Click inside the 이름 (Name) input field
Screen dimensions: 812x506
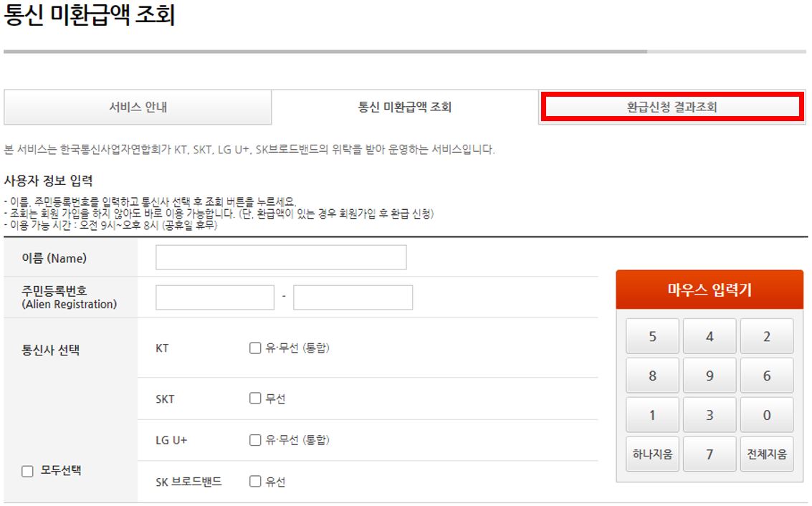[x=279, y=256]
